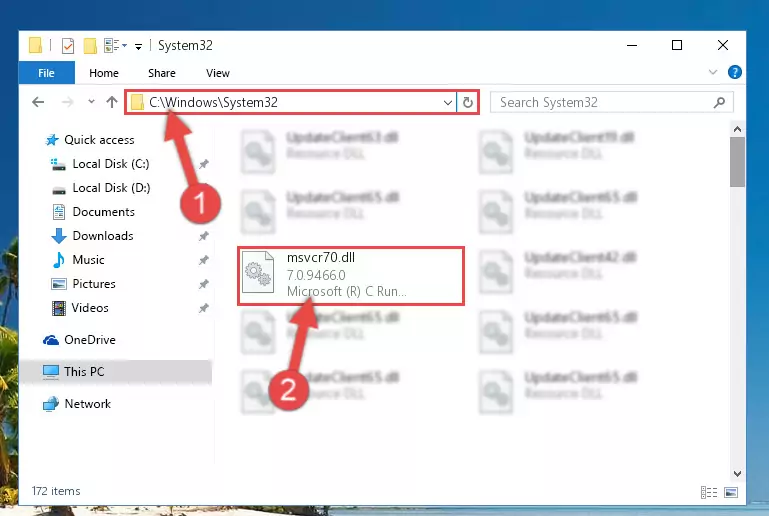The height and width of the screenshot is (516, 769).
Task: Click the scrollbar down arrow
Action: pyautogui.click(x=737, y=473)
